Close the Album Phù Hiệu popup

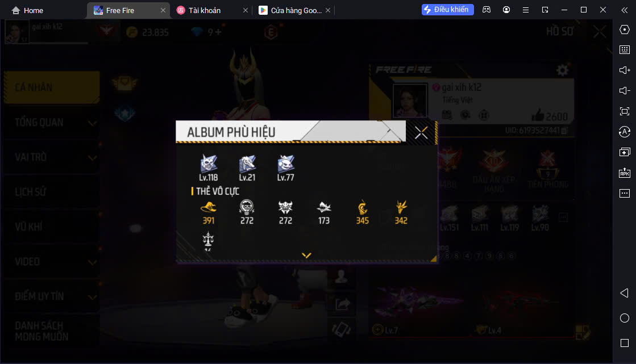421,132
